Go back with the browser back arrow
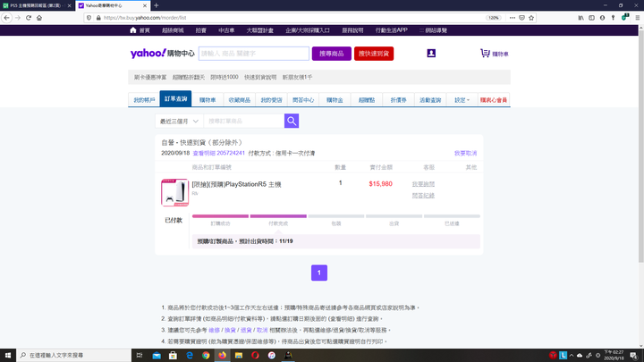The height and width of the screenshot is (362, 644). (6, 18)
